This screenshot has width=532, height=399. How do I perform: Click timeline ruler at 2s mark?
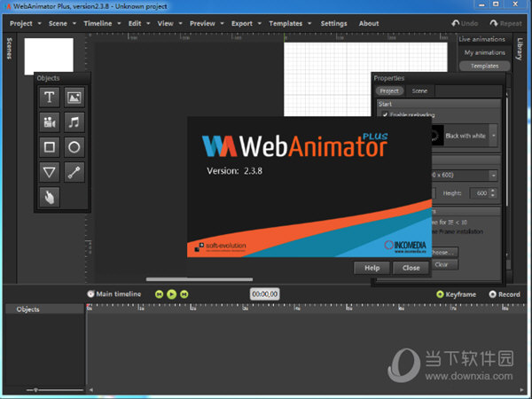coord(192,308)
